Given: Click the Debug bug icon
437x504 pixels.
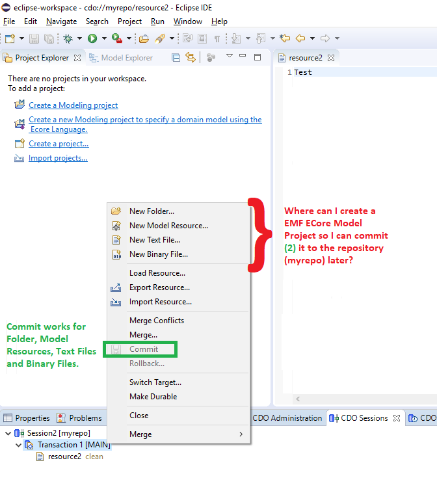Looking at the screenshot, I should [x=68, y=38].
